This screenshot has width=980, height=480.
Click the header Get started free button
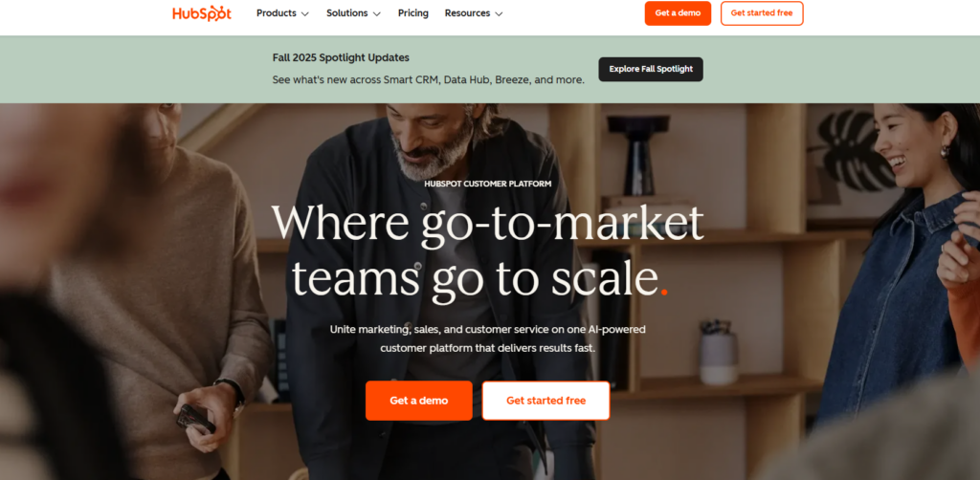762,13
